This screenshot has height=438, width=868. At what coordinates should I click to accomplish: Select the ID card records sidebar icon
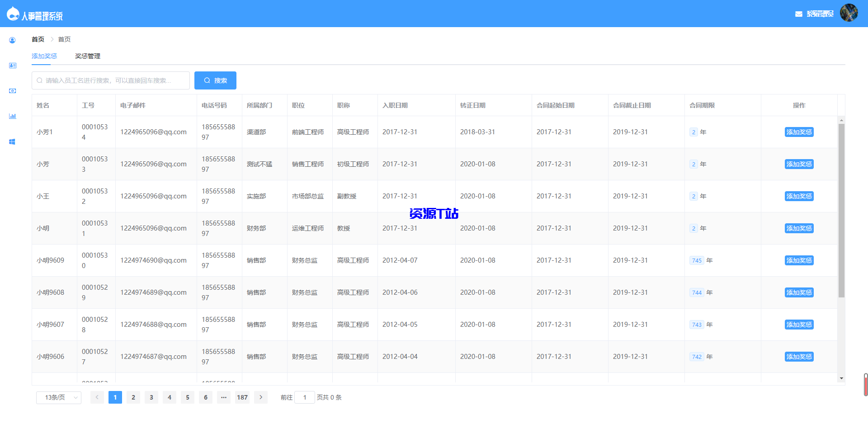click(12, 66)
